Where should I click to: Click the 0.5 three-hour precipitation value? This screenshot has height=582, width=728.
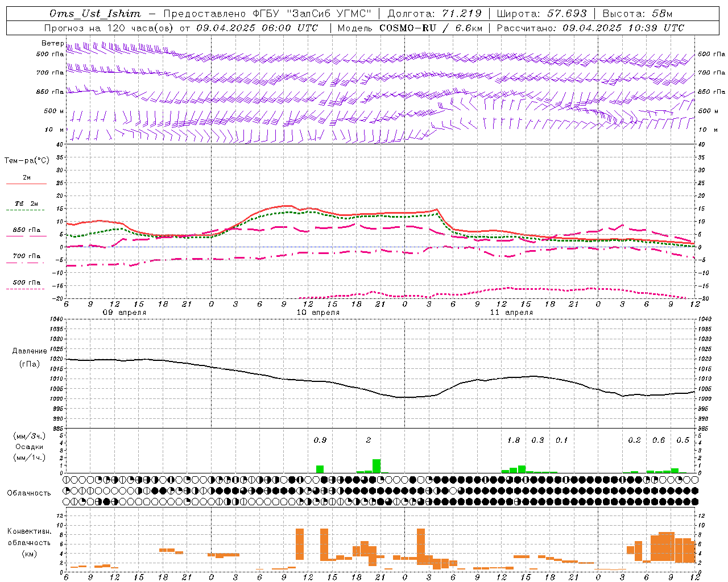(x=682, y=440)
